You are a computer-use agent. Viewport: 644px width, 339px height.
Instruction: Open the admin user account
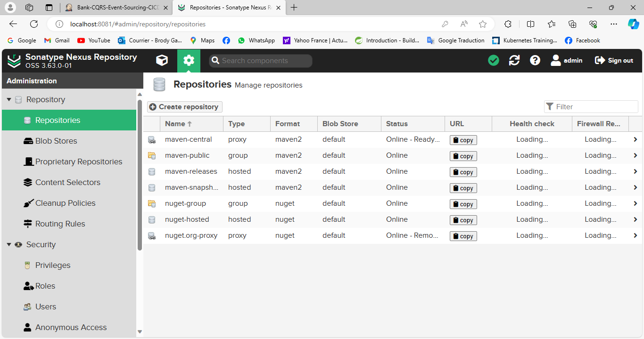[567, 60]
